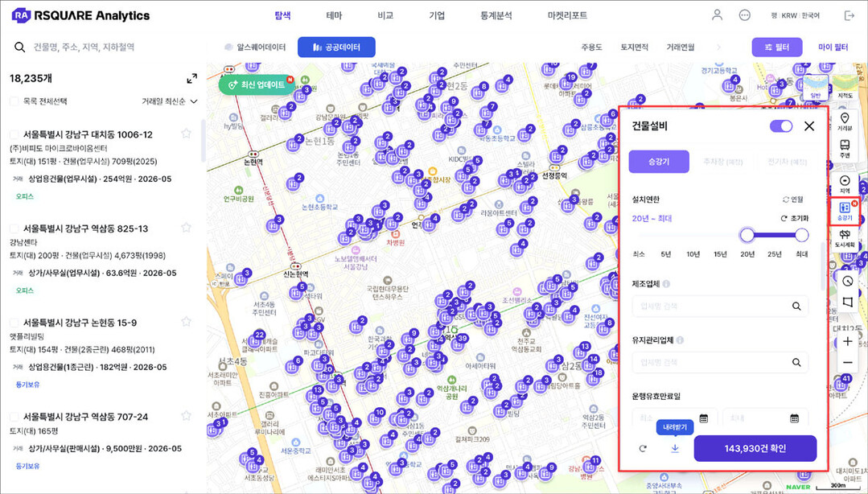
Task: Favorite the 논현동 15-9 listing star
Action: [186, 322]
